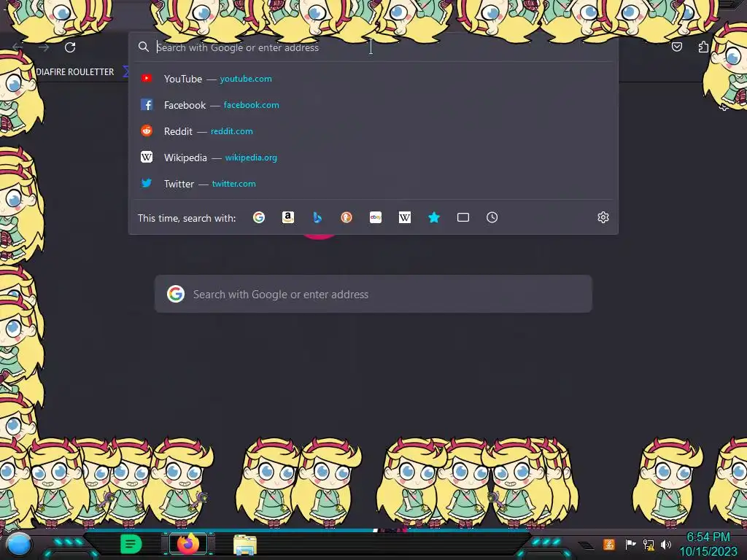The image size is (747, 560).
Task: Search this time with Bing
Action: [317, 217]
